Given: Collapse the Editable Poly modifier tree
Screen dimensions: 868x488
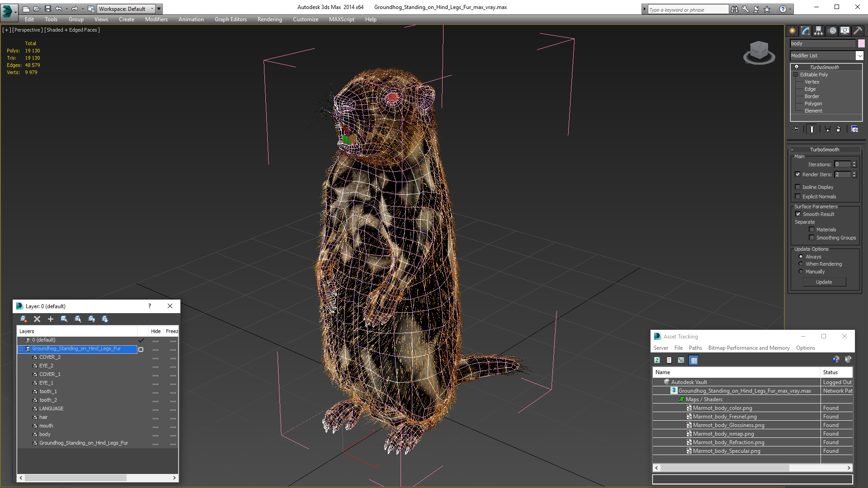Looking at the screenshot, I should [x=795, y=75].
